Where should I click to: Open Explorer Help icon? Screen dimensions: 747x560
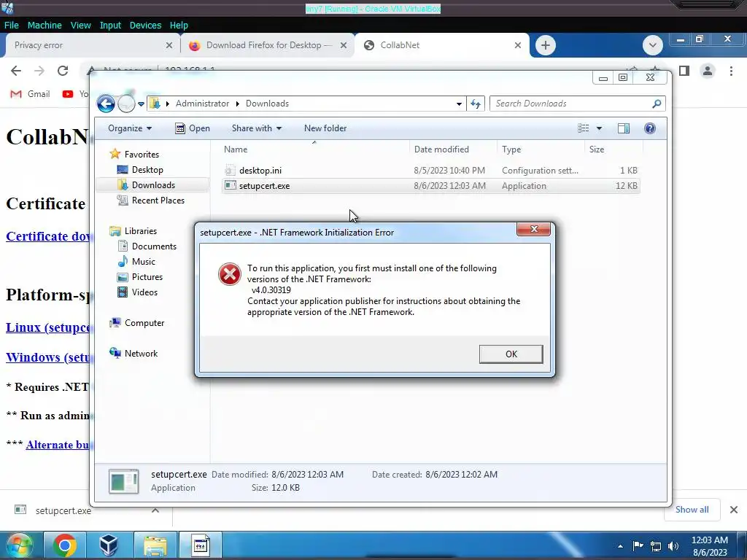click(x=650, y=128)
